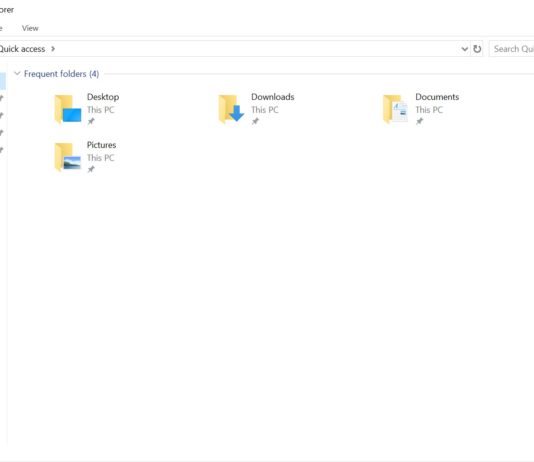The image size is (534, 462).
Task: Select the Documents folder name label
Action: [437, 97]
